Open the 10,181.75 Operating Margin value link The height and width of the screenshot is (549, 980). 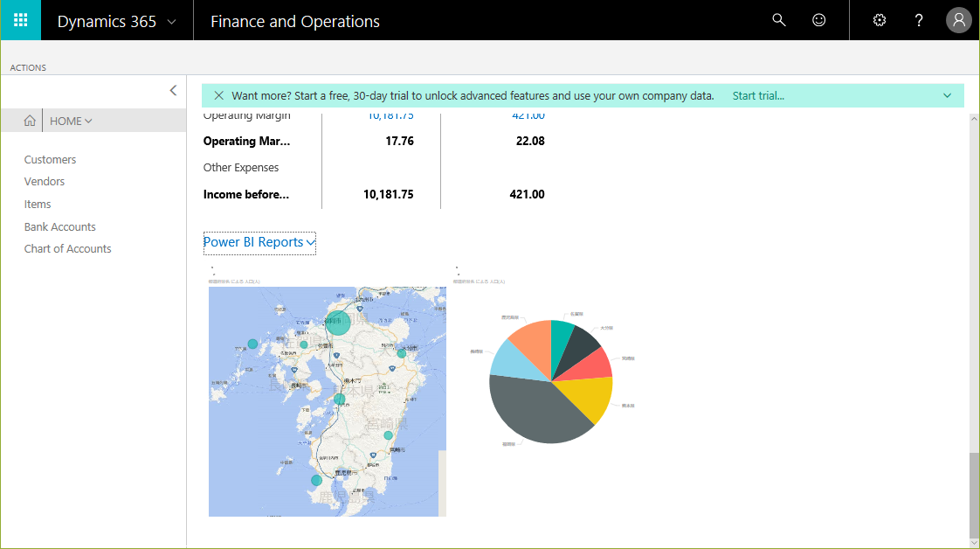point(390,116)
